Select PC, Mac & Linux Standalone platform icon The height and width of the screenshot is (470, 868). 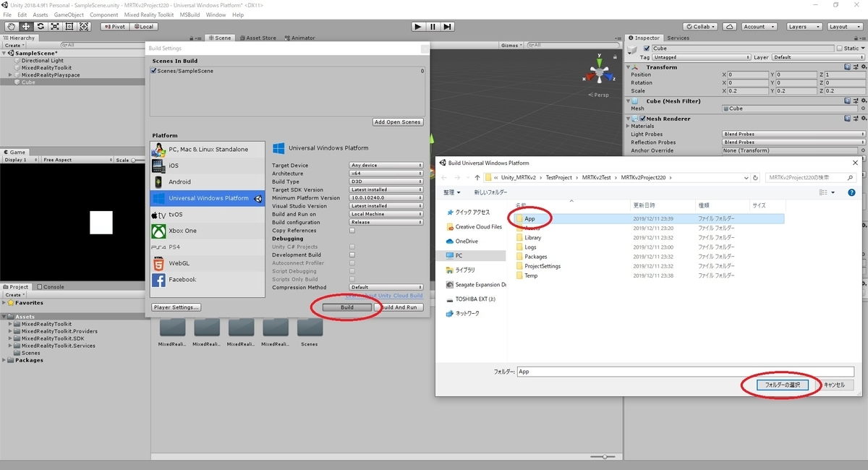(158, 149)
